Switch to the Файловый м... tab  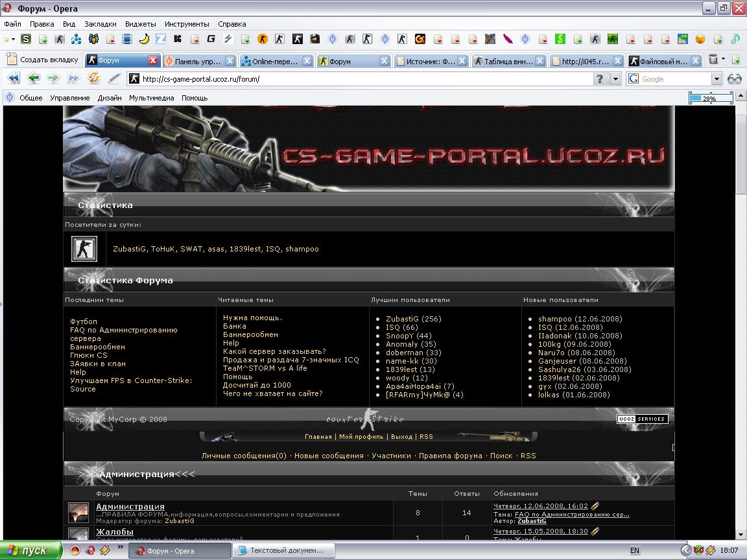pos(665,61)
